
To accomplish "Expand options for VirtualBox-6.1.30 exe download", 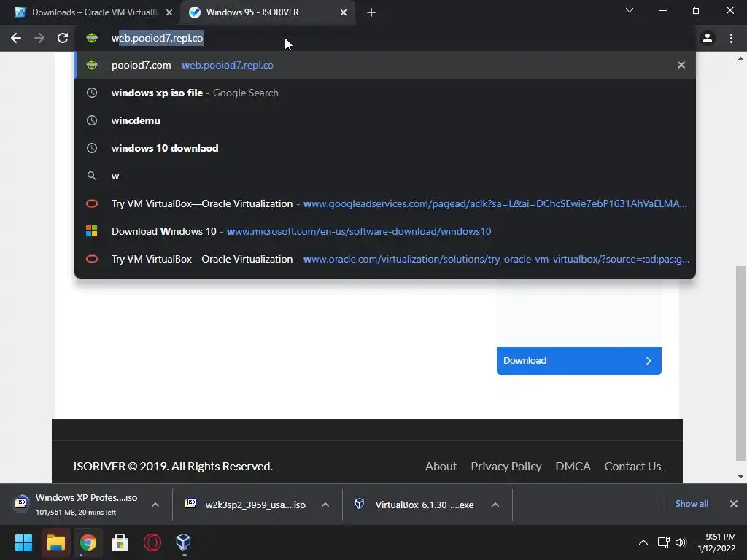I will click(x=495, y=505).
